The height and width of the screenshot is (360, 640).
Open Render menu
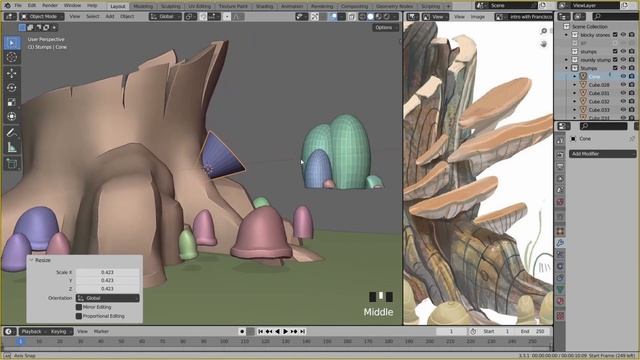pyautogui.click(x=50, y=6)
